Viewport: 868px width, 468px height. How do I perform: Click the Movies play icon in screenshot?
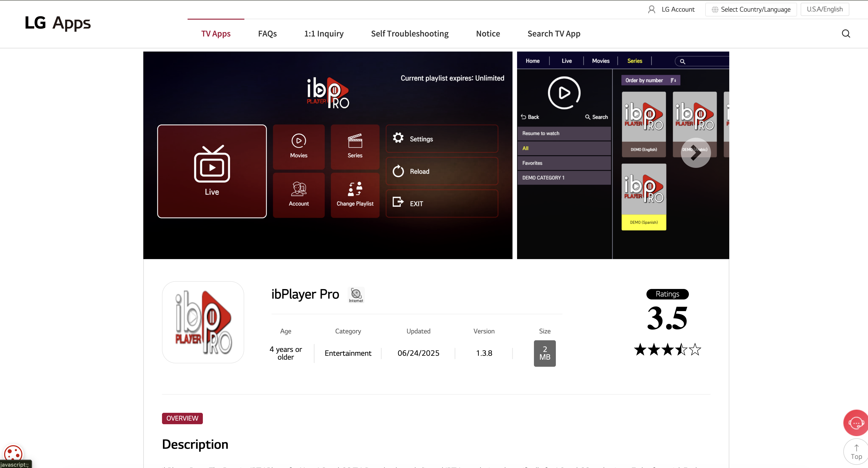pos(298,140)
